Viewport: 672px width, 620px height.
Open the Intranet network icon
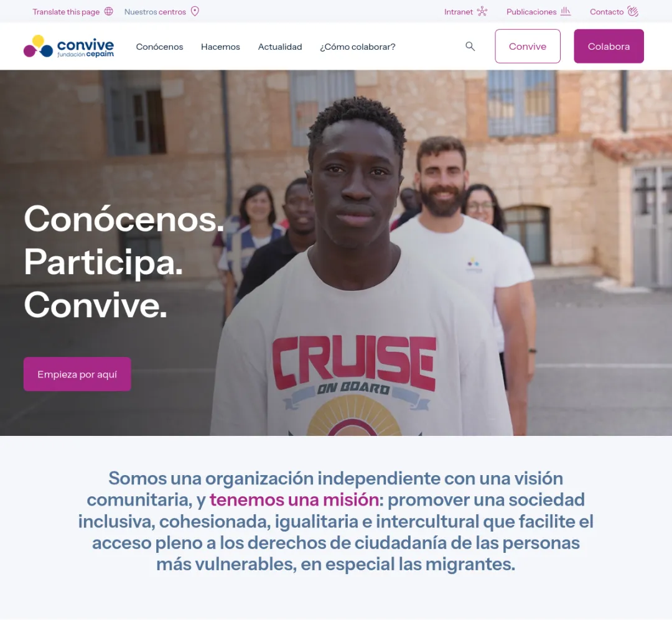(482, 12)
